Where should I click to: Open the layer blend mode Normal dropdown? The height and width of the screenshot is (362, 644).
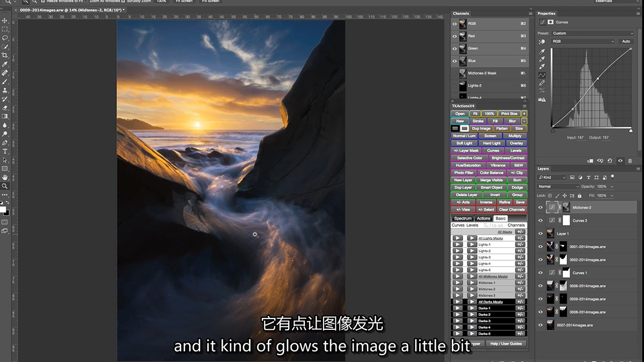tap(559, 187)
